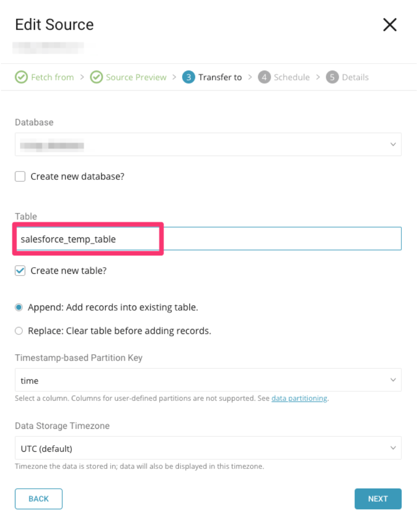420x526 pixels.
Task: Jump to the Schedule step
Action: pyautogui.click(x=291, y=77)
